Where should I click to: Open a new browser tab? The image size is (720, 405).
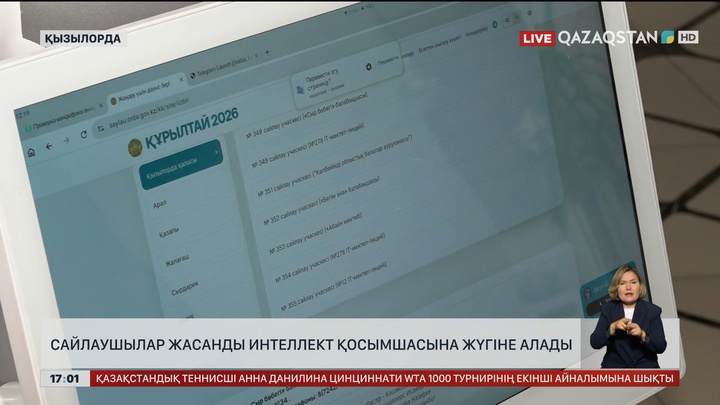(x=267, y=52)
